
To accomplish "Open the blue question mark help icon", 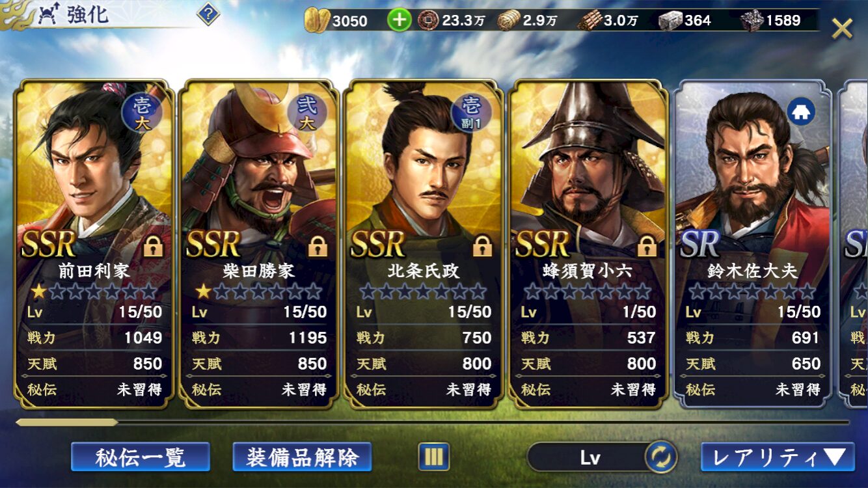I will pyautogui.click(x=208, y=14).
